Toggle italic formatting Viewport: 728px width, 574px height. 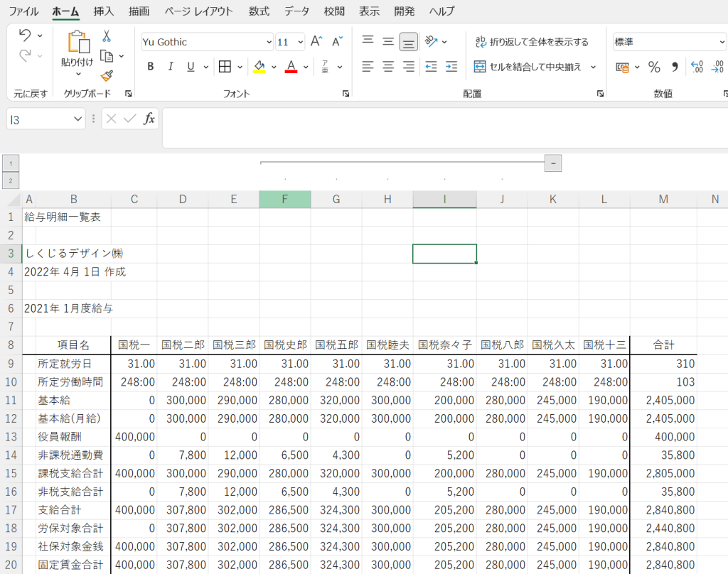tap(171, 67)
